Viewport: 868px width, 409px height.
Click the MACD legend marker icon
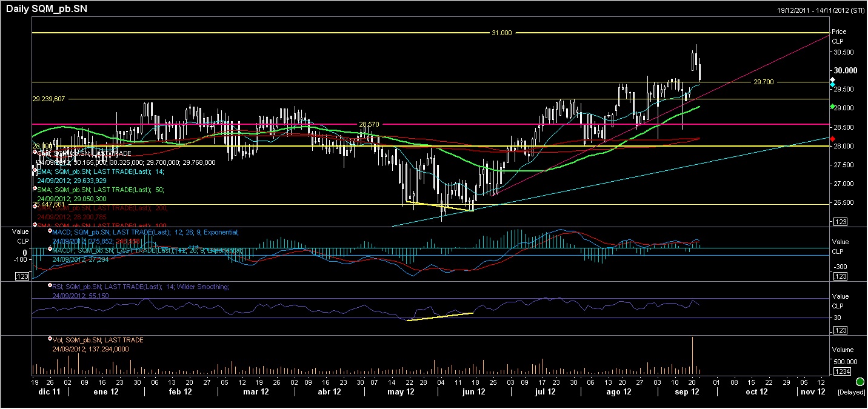49,231
